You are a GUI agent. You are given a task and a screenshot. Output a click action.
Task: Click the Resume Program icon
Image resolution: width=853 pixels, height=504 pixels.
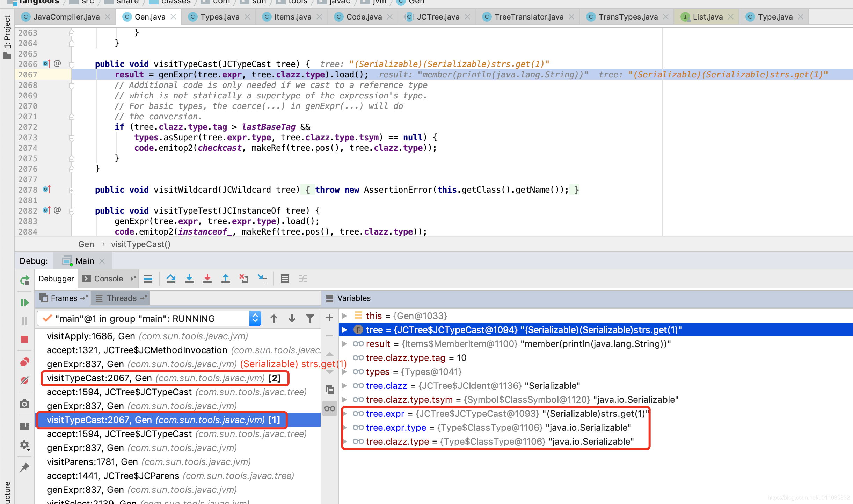pyautogui.click(x=24, y=303)
